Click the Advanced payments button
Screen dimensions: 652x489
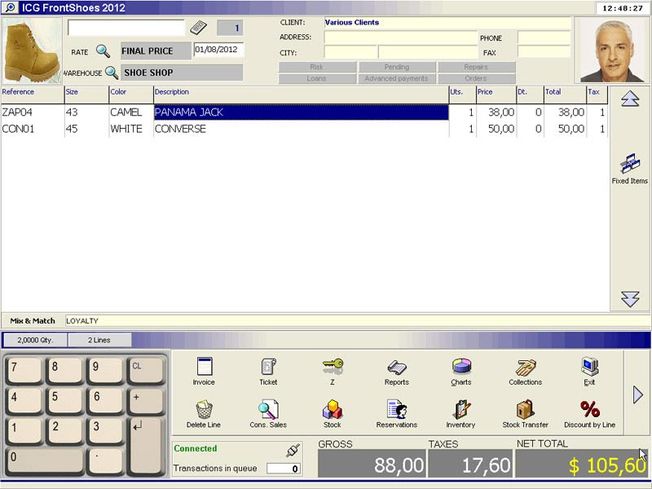(397, 78)
